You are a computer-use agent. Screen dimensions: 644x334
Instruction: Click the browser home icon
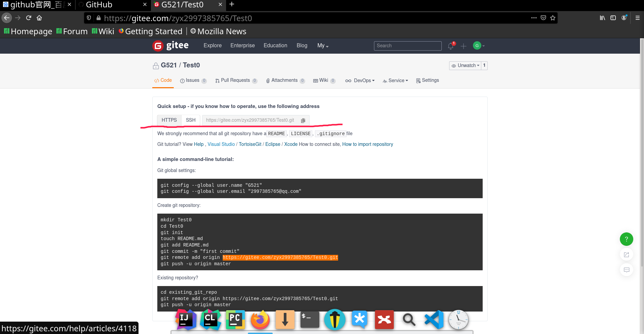click(x=39, y=18)
